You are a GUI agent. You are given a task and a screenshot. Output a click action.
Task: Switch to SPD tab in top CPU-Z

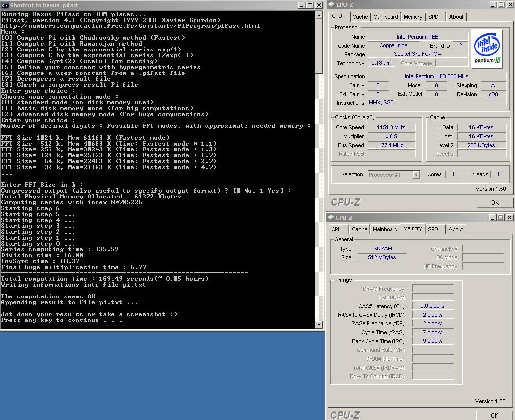coord(433,17)
